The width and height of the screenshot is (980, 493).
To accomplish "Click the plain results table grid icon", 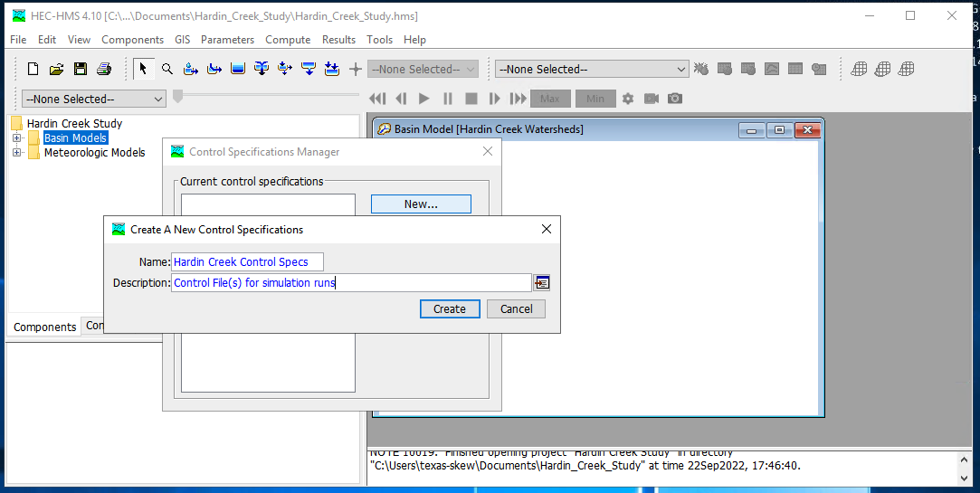I will (795, 70).
